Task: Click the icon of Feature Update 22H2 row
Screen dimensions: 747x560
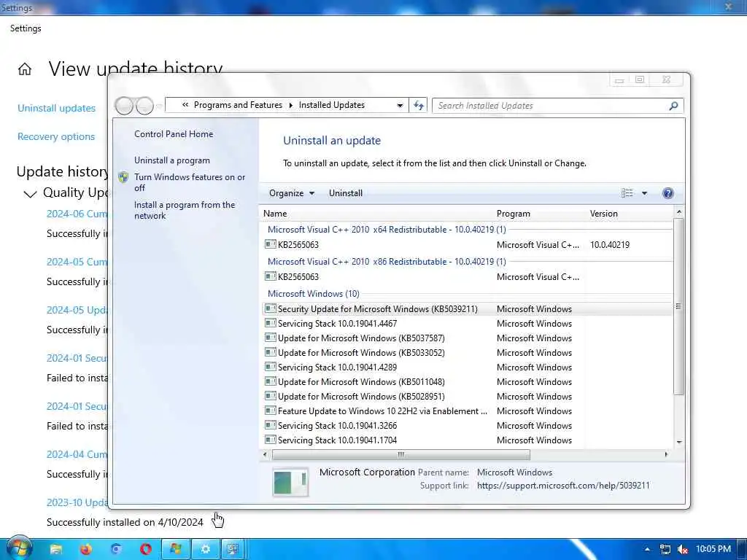Action: pos(270,411)
